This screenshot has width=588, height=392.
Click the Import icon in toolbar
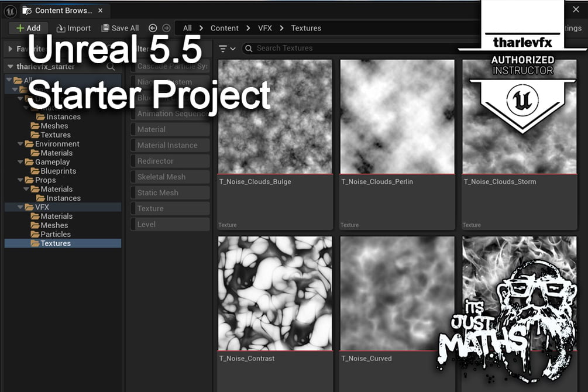[x=60, y=29]
